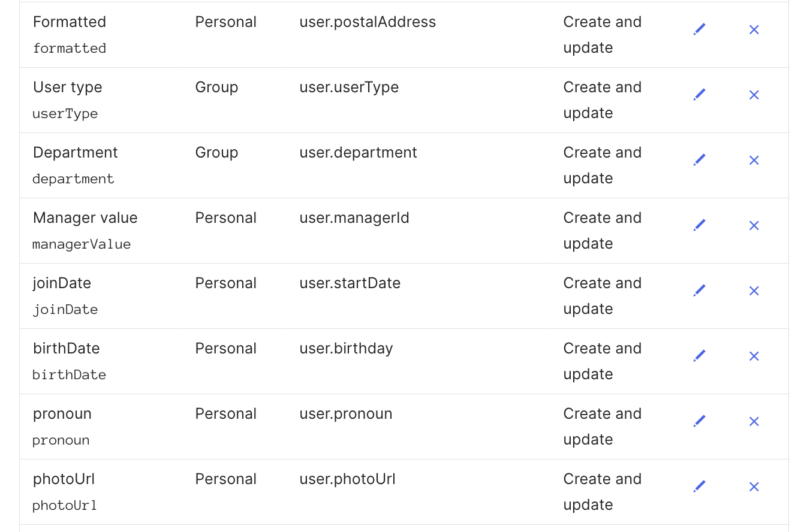Click the user.managerId mapped value
The width and height of the screenshot is (801, 532).
(354, 218)
